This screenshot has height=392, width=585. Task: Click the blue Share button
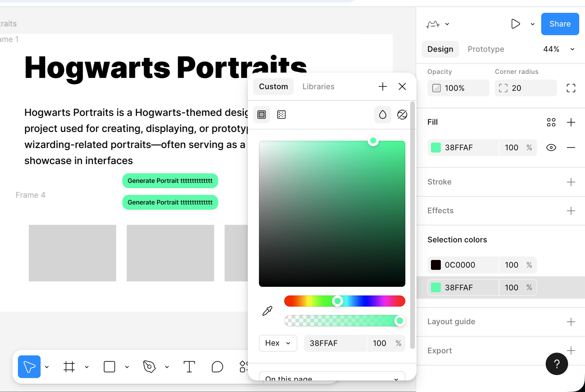coord(560,24)
